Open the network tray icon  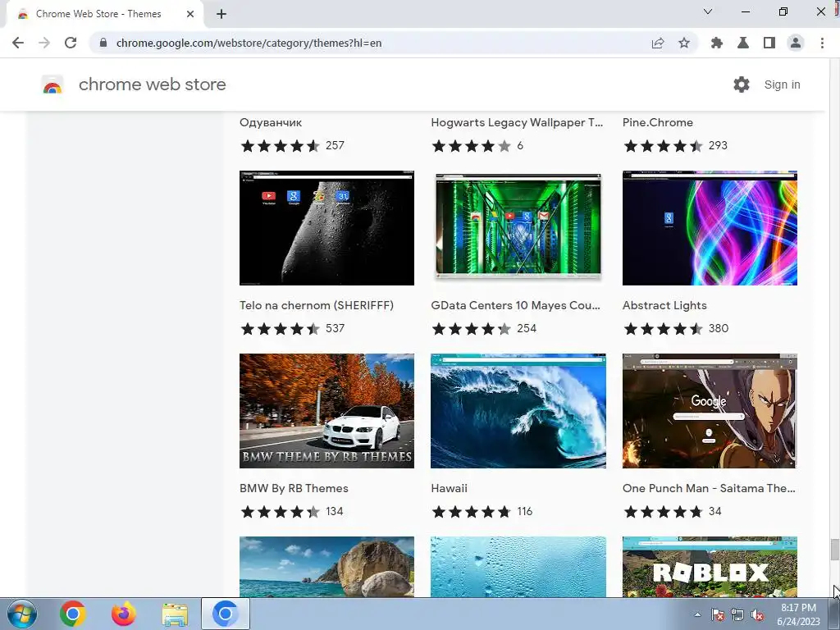tap(737, 614)
